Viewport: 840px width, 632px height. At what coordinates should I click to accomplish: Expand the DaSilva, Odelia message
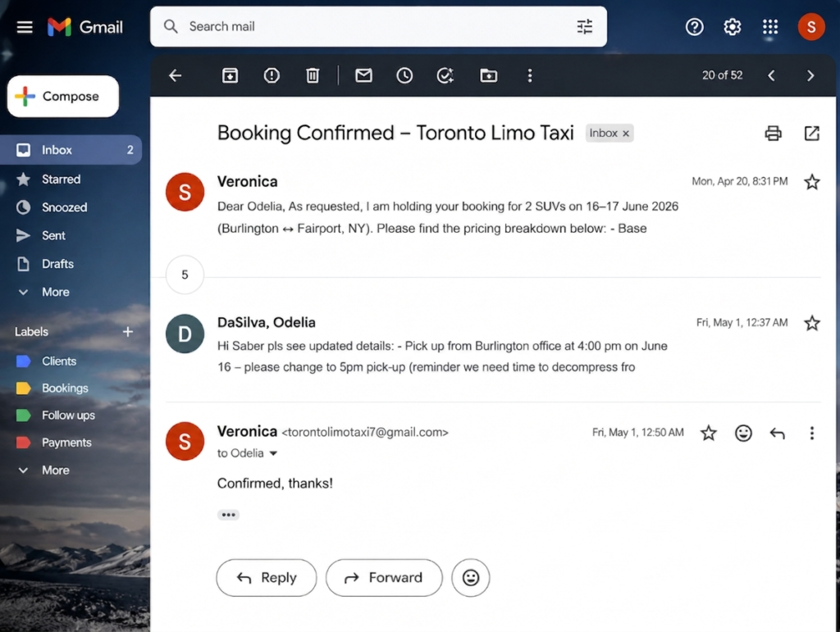tap(493, 345)
